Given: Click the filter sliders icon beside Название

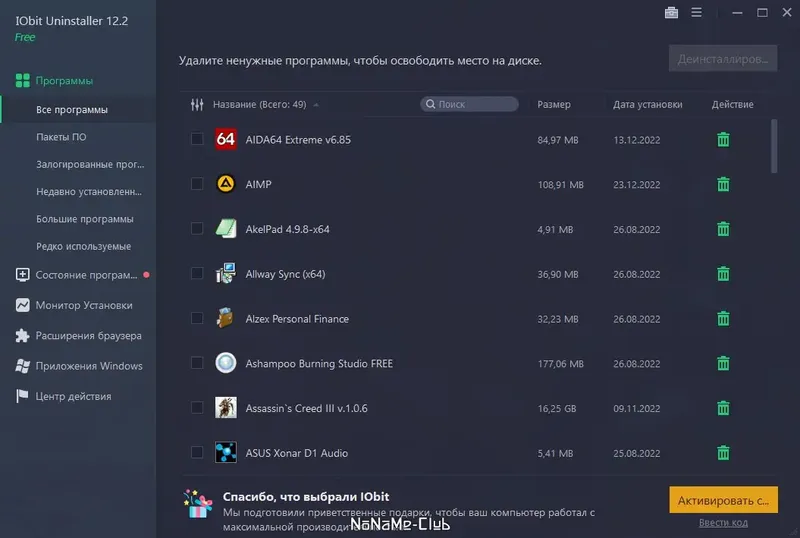Looking at the screenshot, I should (197, 105).
